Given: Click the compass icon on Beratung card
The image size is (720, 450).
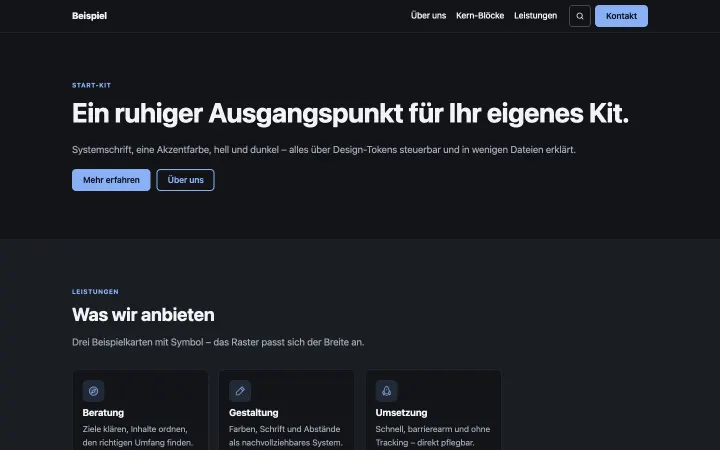Looking at the screenshot, I should (x=93, y=391).
